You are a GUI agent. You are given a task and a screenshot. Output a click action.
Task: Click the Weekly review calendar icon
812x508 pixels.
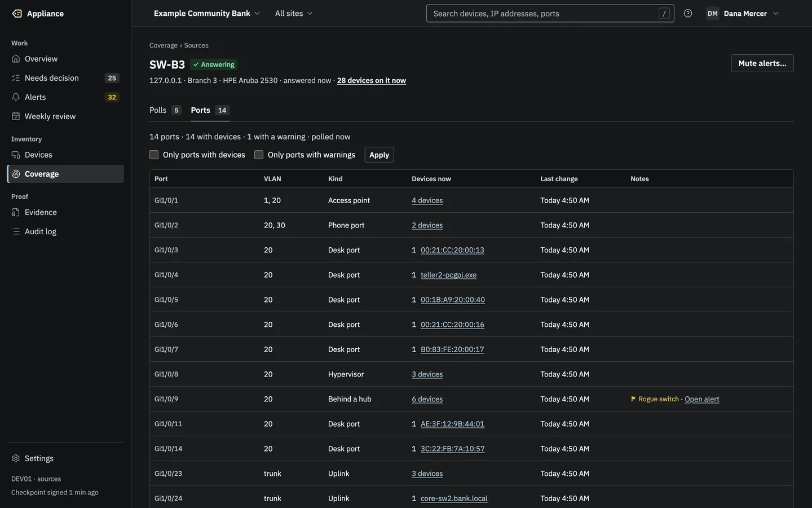pyautogui.click(x=16, y=116)
